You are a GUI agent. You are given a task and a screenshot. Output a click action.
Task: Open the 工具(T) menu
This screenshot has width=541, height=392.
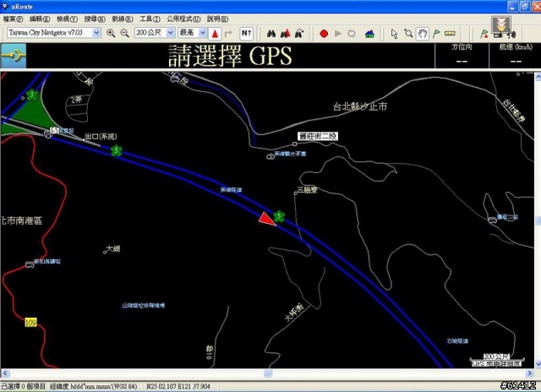150,19
